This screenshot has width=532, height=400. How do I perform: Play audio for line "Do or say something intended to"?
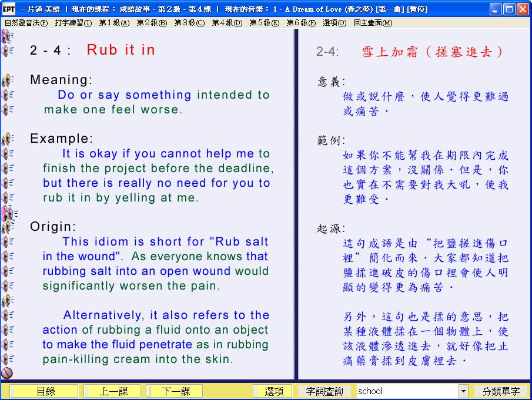[x=8, y=95]
